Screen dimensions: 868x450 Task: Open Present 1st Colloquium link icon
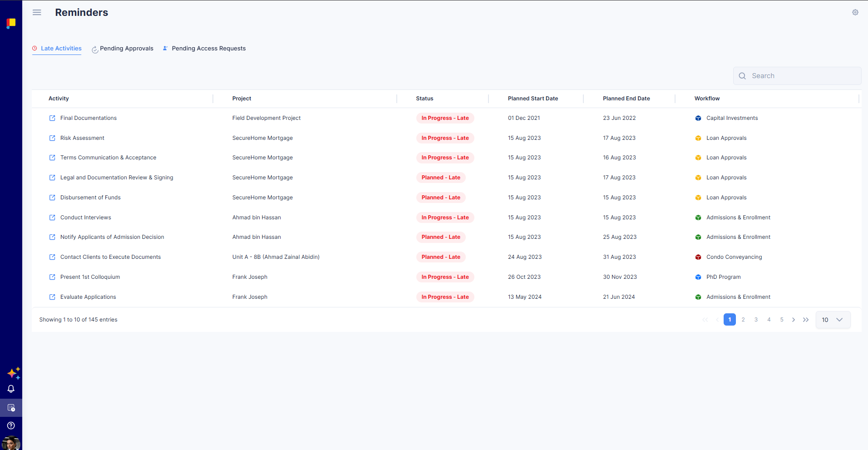pyautogui.click(x=52, y=277)
